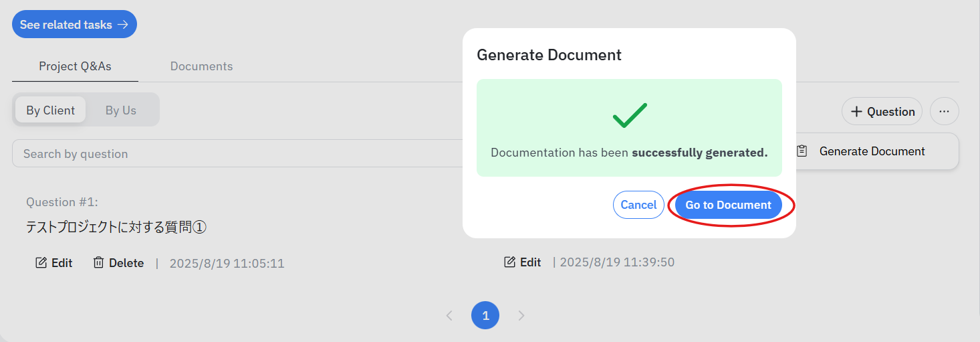Click the Edit pencil icon next to Delete
The width and height of the screenshot is (980, 342).
click(41, 263)
